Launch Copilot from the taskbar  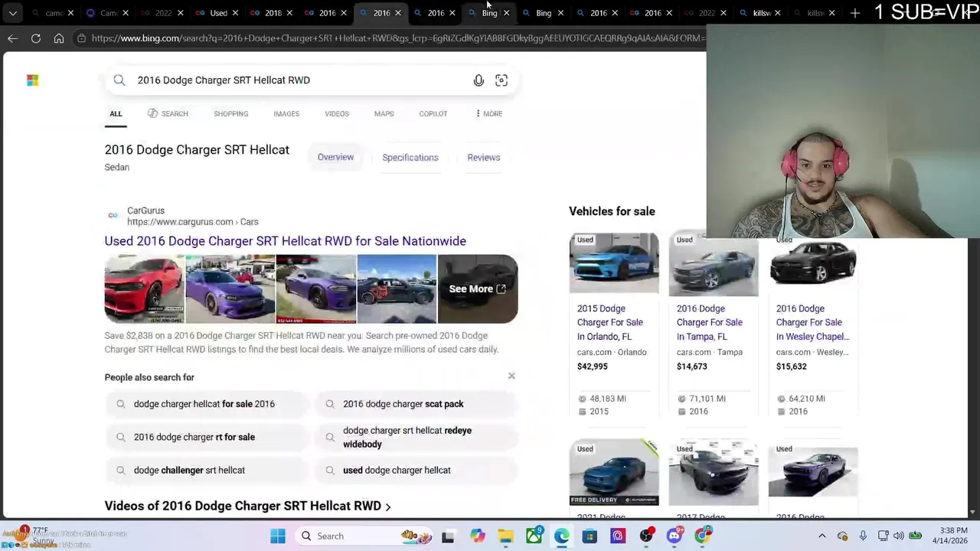[x=478, y=536]
